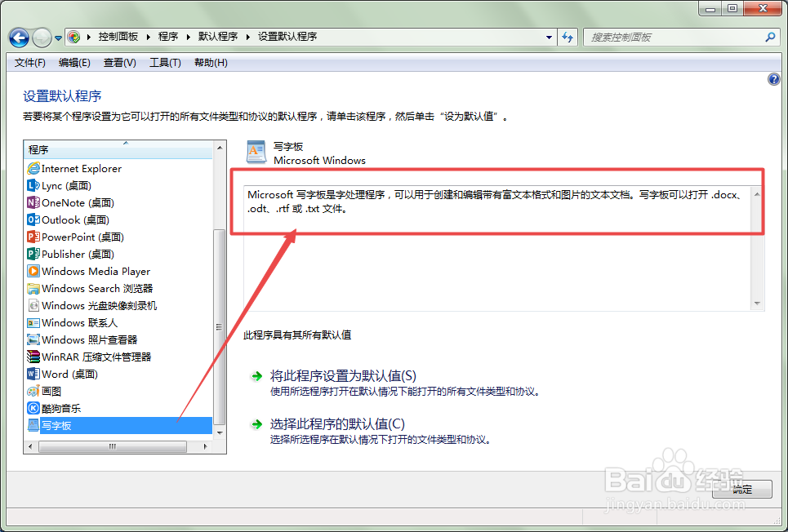
Task: Click green arrow beside 选择此程序的默认值
Action: pyautogui.click(x=256, y=424)
